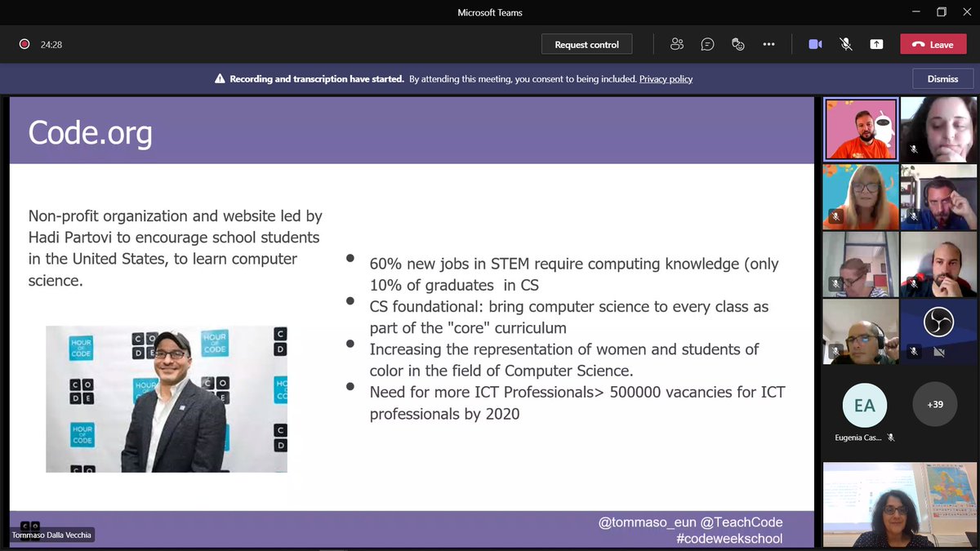Click the Microsoft Teams window title
Screen dimensions: 980x551
490,12
